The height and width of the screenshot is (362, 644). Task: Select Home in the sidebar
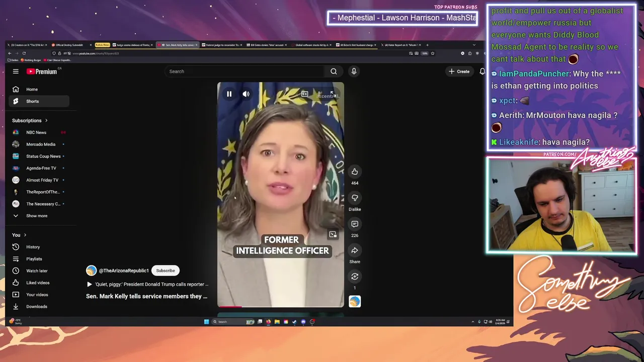[38, 89]
